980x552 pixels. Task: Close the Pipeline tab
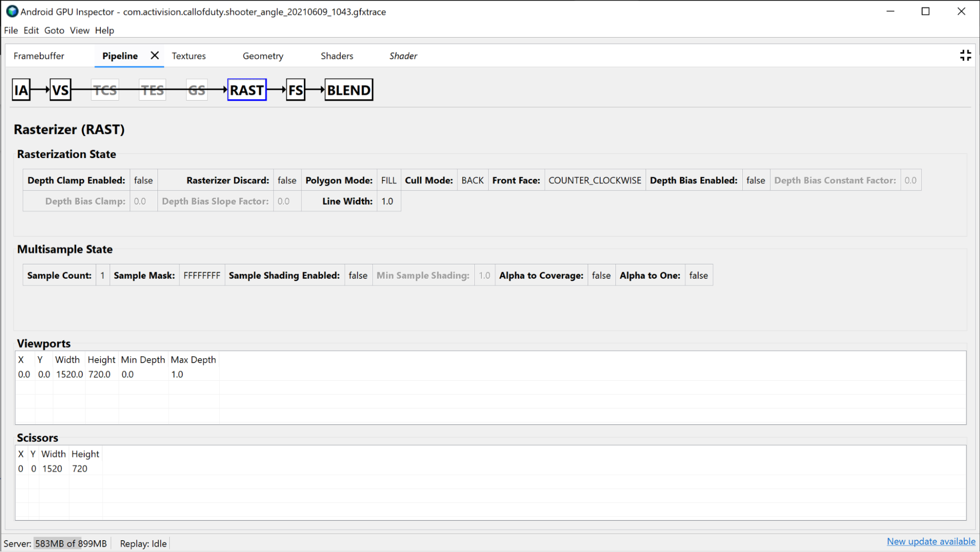pos(153,56)
